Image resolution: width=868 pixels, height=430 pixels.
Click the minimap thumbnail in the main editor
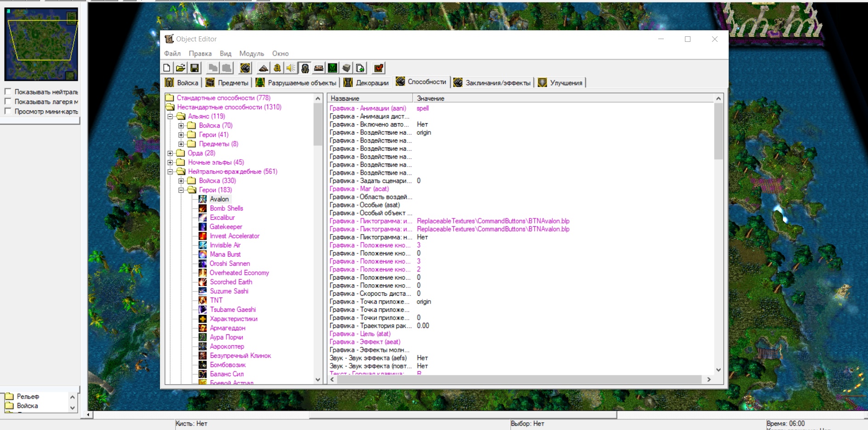coord(41,44)
